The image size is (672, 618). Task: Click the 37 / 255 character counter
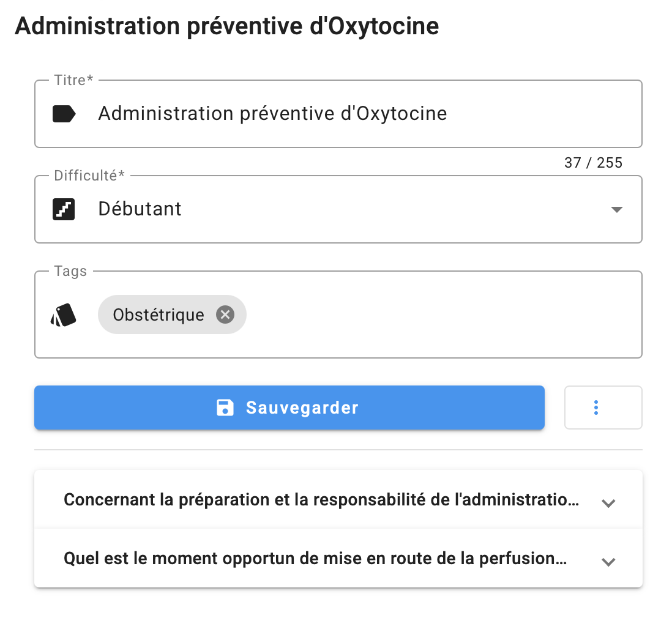pos(593,163)
